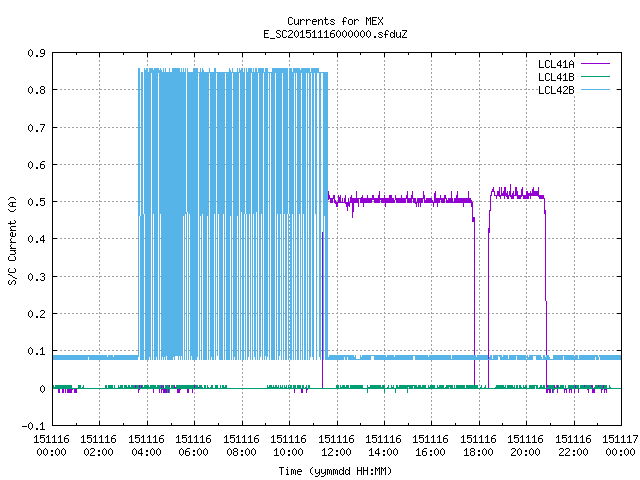
Task: Click the 0.3 y-axis tick label
Action: click(x=36, y=277)
